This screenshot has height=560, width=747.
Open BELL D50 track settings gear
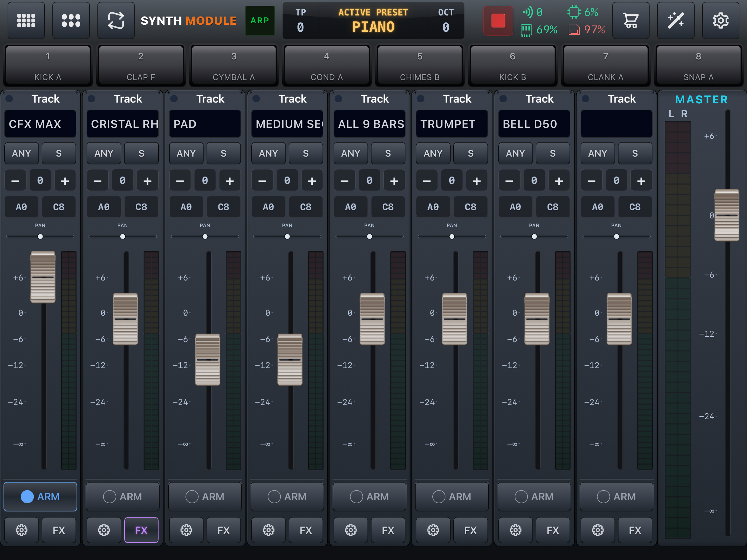(515, 530)
